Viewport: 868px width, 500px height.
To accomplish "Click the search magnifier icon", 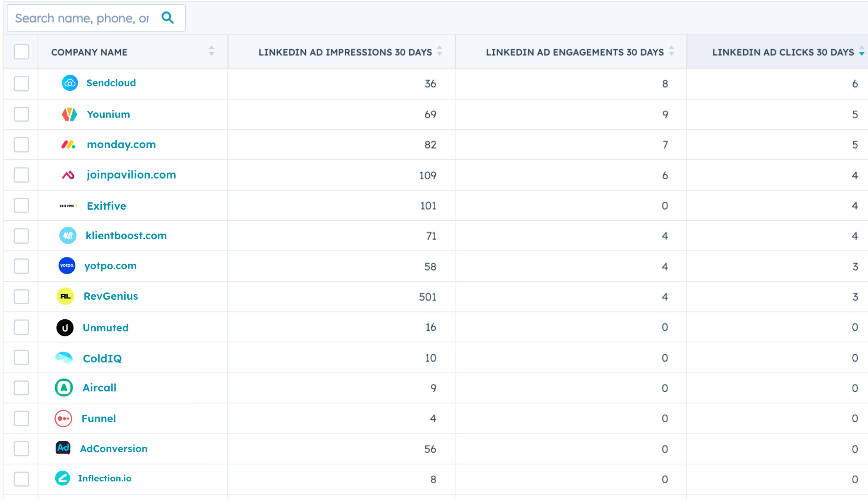I will (x=168, y=17).
